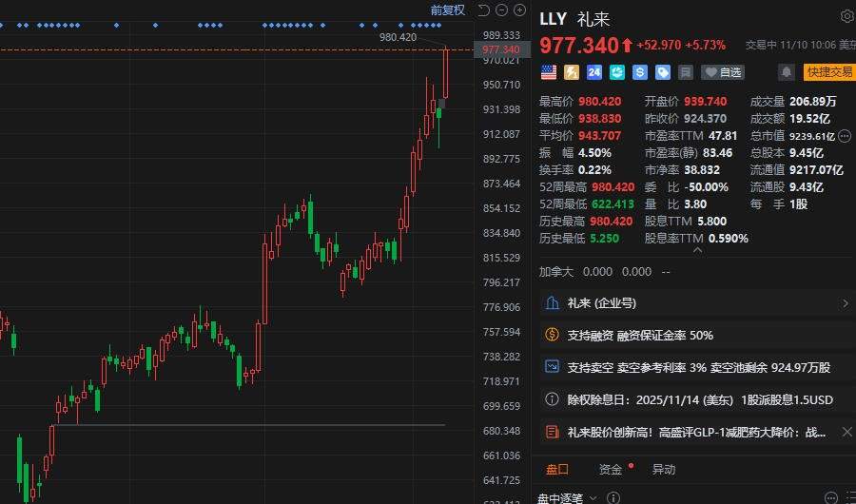
Task: Click 52周最高 value 980.420
Action: tap(613, 186)
